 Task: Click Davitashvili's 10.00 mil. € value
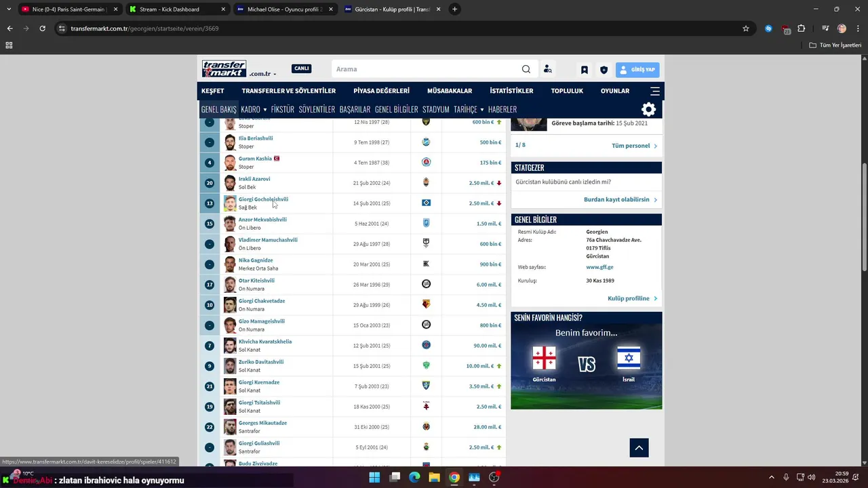[x=480, y=366]
